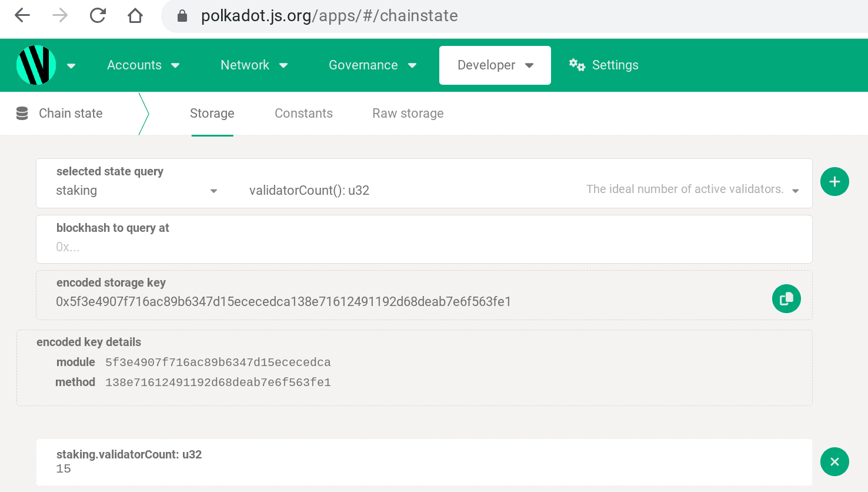Click the Chain state database icon
Image resolution: width=868 pixels, height=492 pixels.
pyautogui.click(x=22, y=113)
